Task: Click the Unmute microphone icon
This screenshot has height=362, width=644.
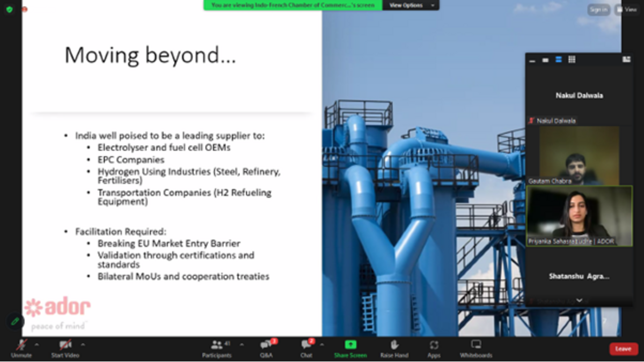Action: (x=21, y=345)
